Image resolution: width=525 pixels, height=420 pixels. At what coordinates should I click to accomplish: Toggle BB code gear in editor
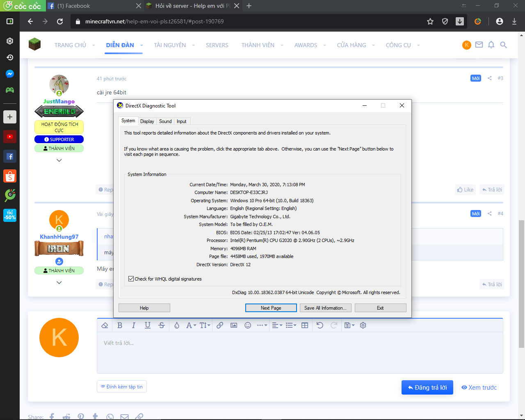click(363, 325)
